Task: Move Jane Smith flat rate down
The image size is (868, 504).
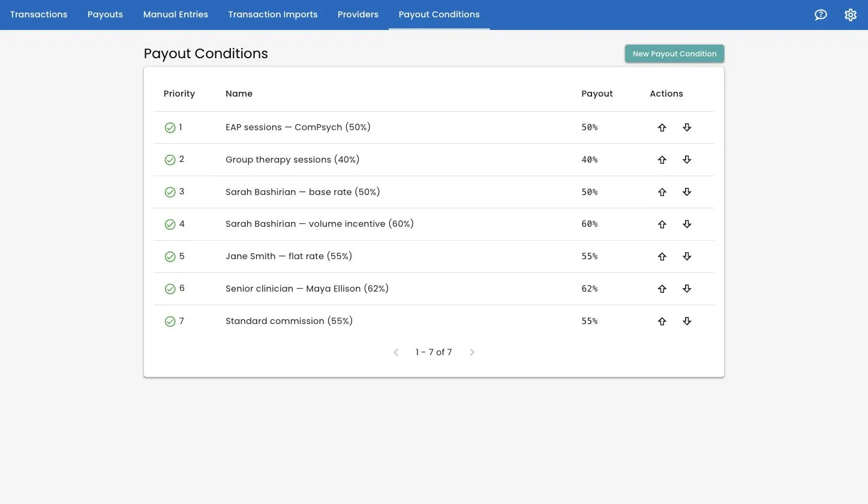Action: pyautogui.click(x=687, y=256)
